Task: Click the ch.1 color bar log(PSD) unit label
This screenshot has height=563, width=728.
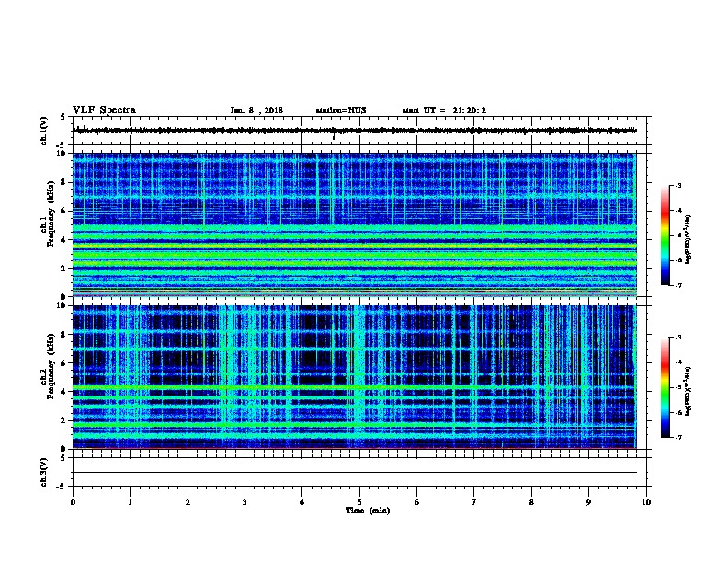Action: pyautogui.click(x=688, y=239)
